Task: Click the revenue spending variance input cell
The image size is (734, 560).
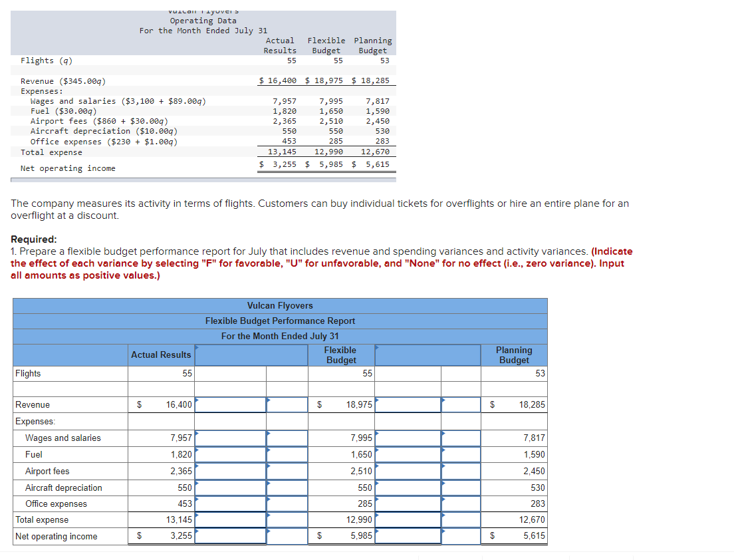Action: pyautogui.click(x=231, y=404)
